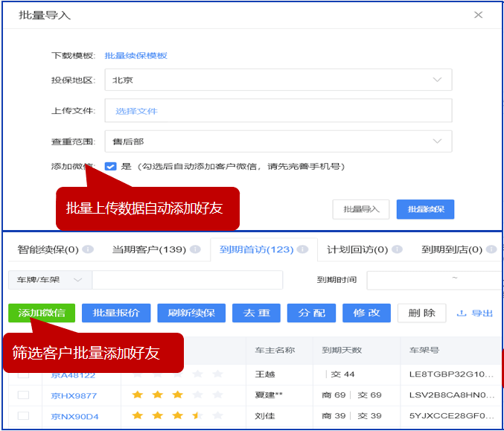Screen dimensions: 504x431
Task: Click the star rating for 京NX90D4
Action: point(177,415)
